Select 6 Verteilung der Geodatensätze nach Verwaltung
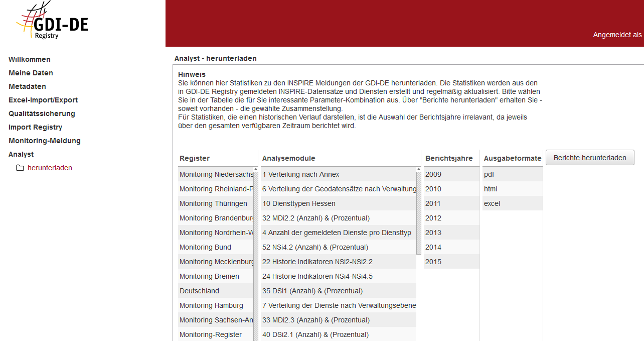The image size is (644, 341). pos(339,189)
